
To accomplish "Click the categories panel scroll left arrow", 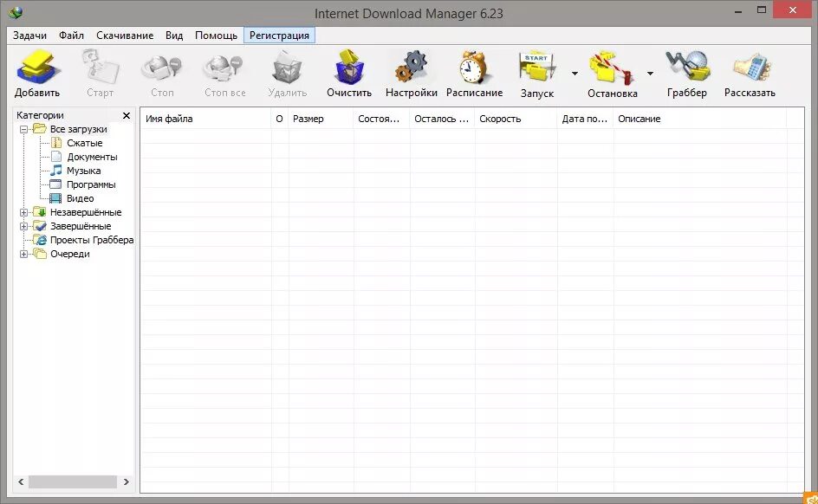I will [21, 482].
